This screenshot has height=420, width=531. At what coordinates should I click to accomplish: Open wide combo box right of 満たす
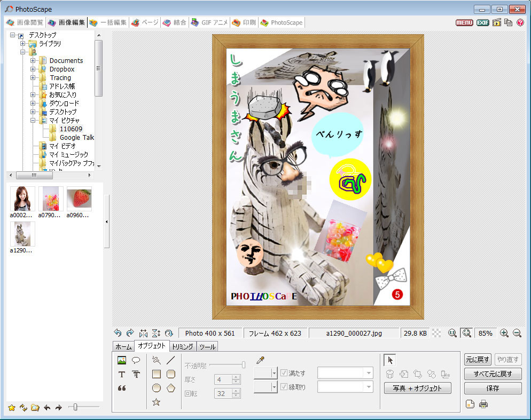345,373
